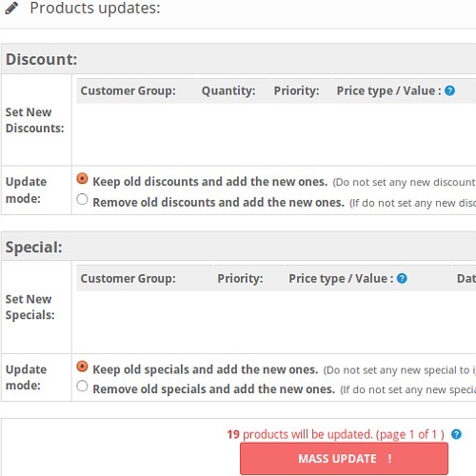Image resolution: width=476 pixels, height=476 pixels.
Task: Click Customer Group column in Special table
Action: (128, 278)
